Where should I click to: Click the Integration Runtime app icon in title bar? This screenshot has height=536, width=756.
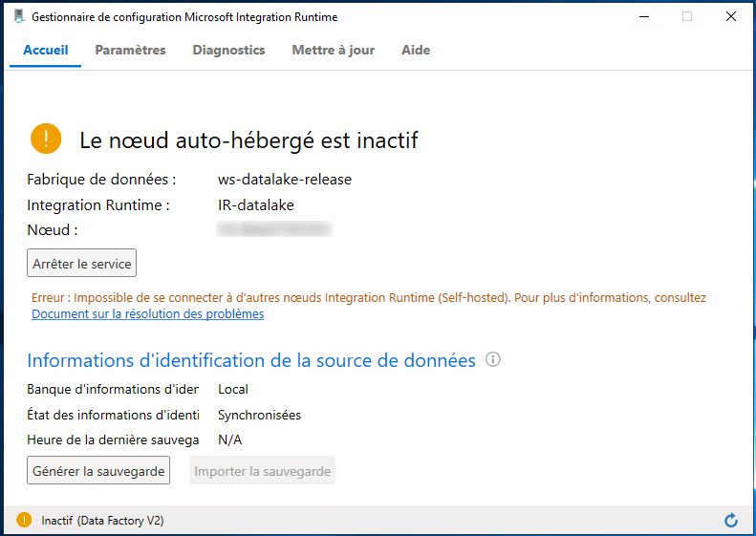click(x=19, y=16)
